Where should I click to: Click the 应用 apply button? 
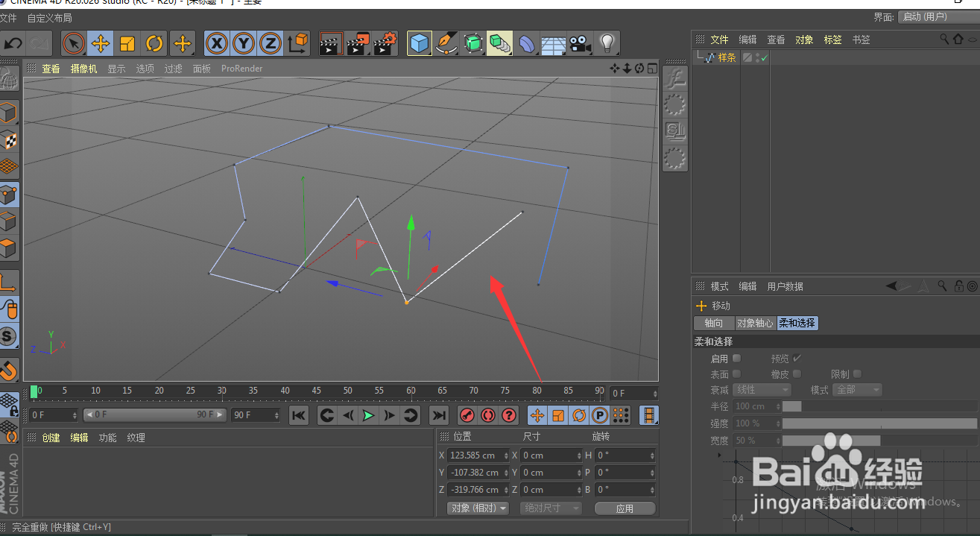[625, 508]
